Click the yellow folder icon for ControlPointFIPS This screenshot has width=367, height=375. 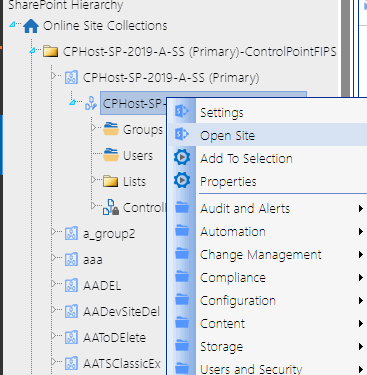pos(51,52)
